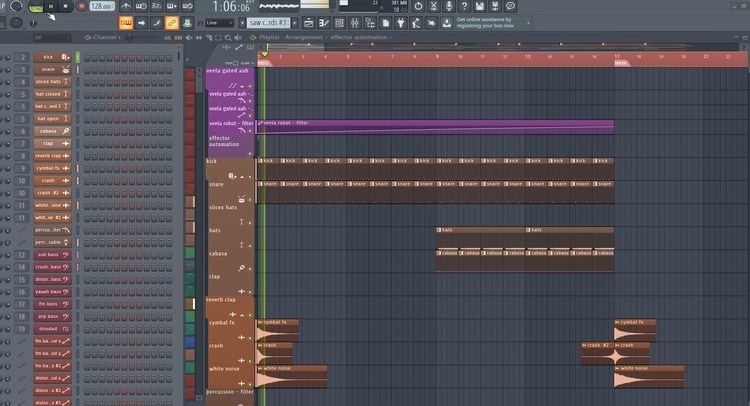The image size is (750, 406).
Task: Click mixer track number 12 for sub bass
Action: (x=22, y=255)
